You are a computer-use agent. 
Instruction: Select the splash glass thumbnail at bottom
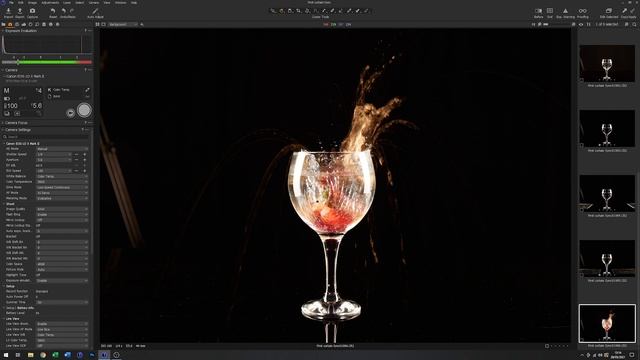click(607, 323)
